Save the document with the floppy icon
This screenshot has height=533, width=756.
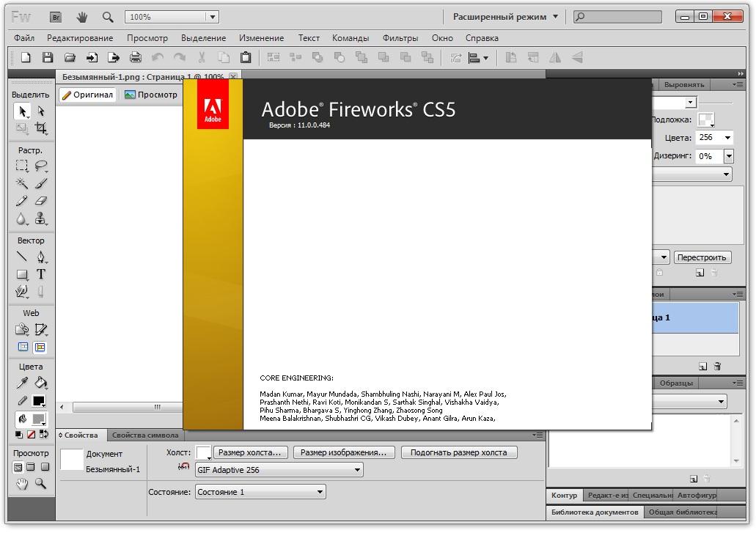click(48, 58)
